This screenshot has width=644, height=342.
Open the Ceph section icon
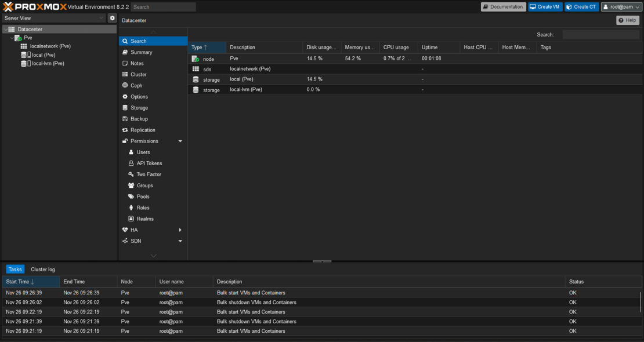(x=125, y=85)
